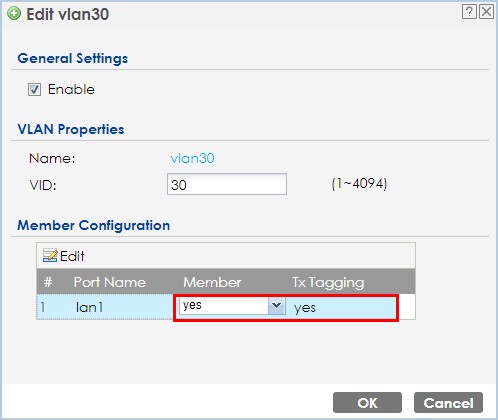Click the Cancel button
The height and width of the screenshot is (420, 498).
pos(448,403)
